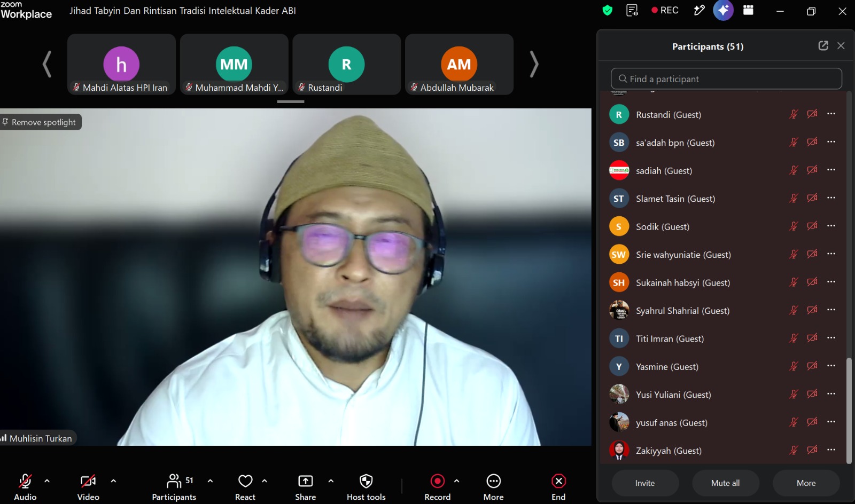This screenshot has width=855, height=504.
Task: Open the Participants list toolbar button
Action: 174,487
